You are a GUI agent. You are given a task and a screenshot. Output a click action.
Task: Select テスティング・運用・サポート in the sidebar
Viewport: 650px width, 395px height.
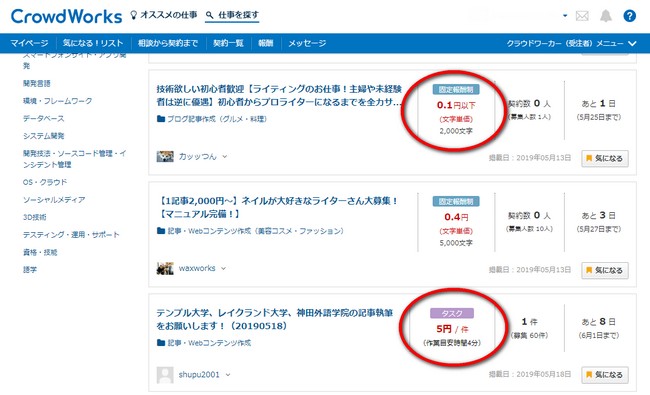[x=71, y=234]
